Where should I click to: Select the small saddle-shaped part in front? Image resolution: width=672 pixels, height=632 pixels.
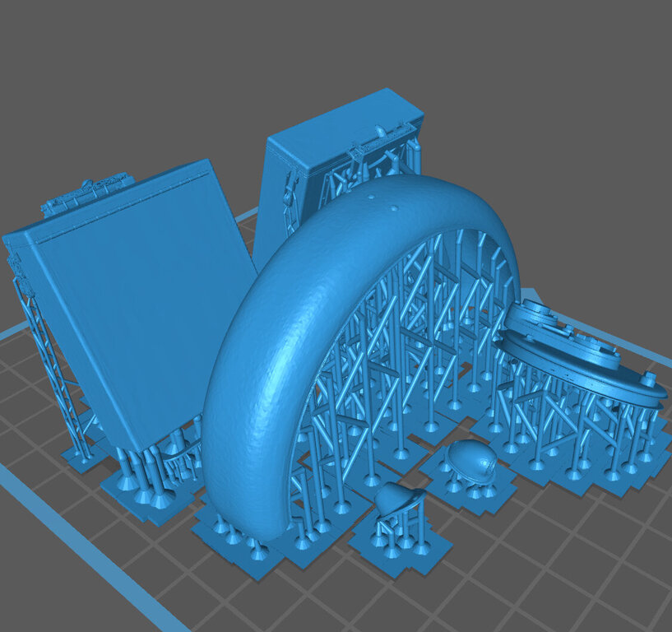pos(399,499)
